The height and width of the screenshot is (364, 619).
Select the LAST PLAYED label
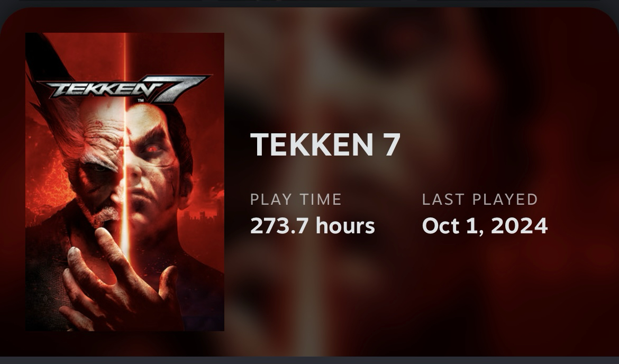click(x=480, y=199)
